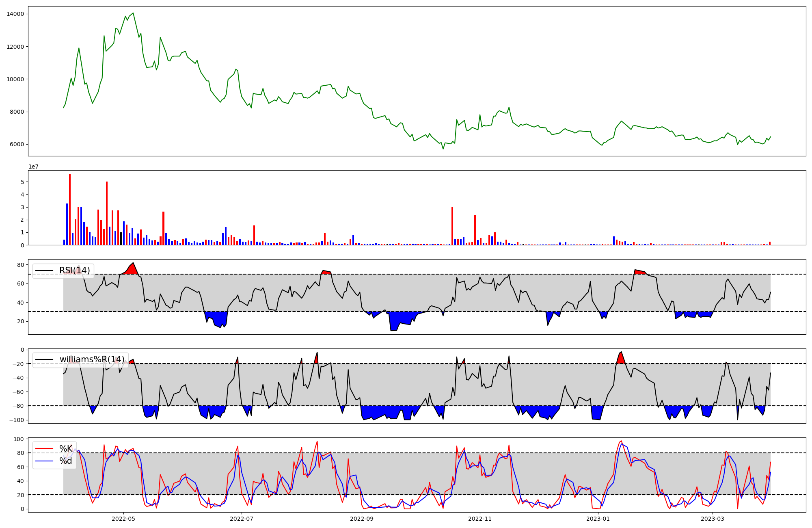The width and height of the screenshot is (812, 528).
Task: Click the 2022-07 x-axis date label
Action: coord(242,519)
